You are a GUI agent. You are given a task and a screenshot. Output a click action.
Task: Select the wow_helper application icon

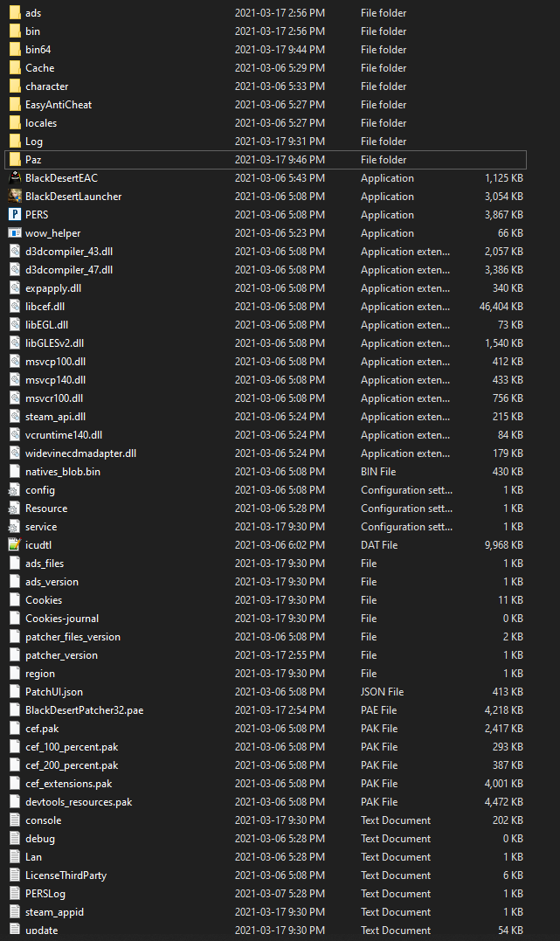point(15,233)
